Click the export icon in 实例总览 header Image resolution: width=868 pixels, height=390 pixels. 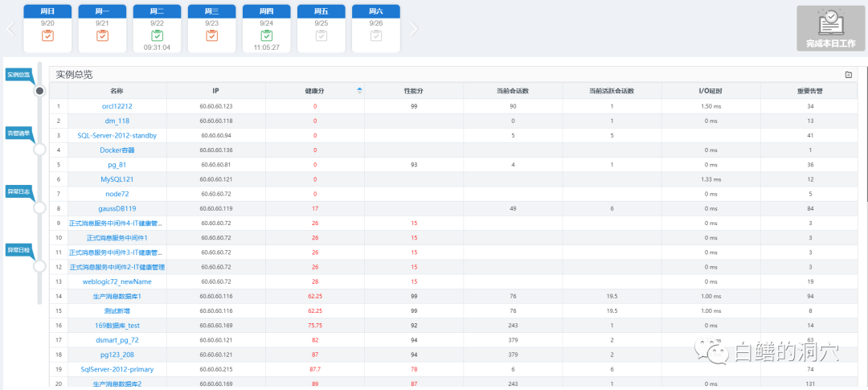pyautogui.click(x=848, y=75)
